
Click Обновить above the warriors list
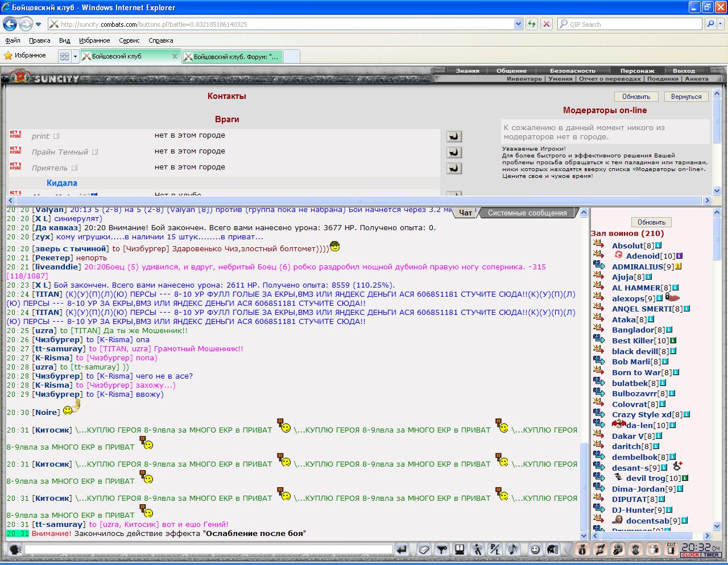coord(651,222)
